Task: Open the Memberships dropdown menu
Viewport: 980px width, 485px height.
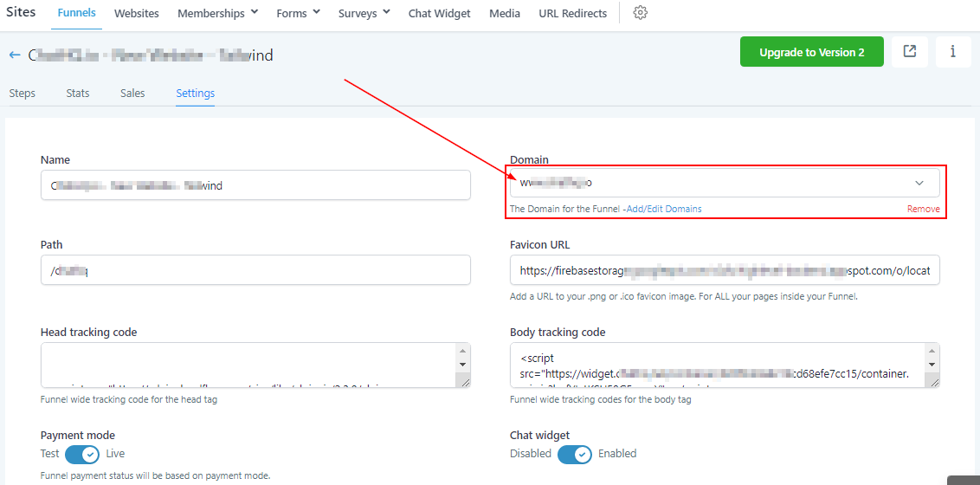Action: point(217,14)
